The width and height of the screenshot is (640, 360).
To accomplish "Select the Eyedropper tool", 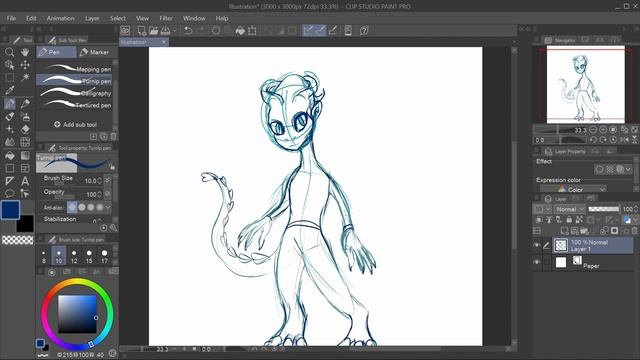I will 9,90.
